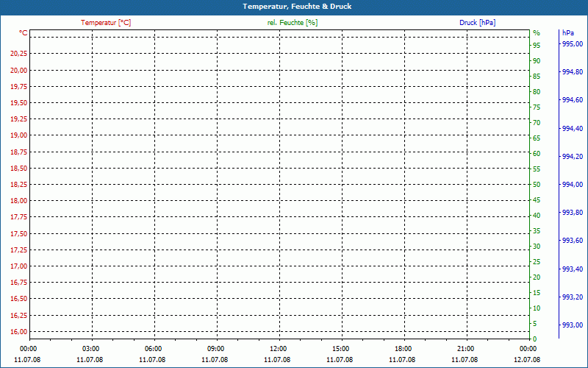The image size is (588, 368).
Task: Click humidity axis value 65
Action: click(x=537, y=138)
